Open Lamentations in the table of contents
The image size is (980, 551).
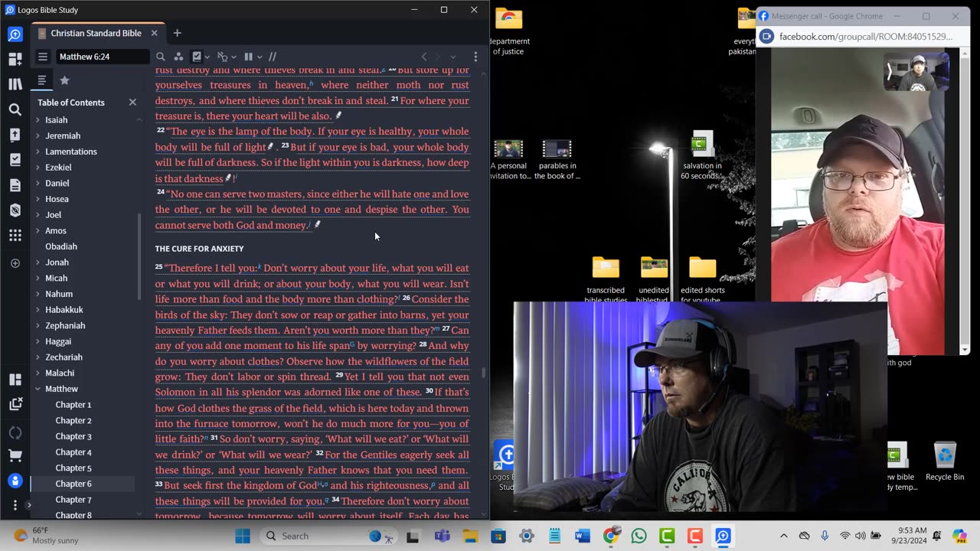71,152
